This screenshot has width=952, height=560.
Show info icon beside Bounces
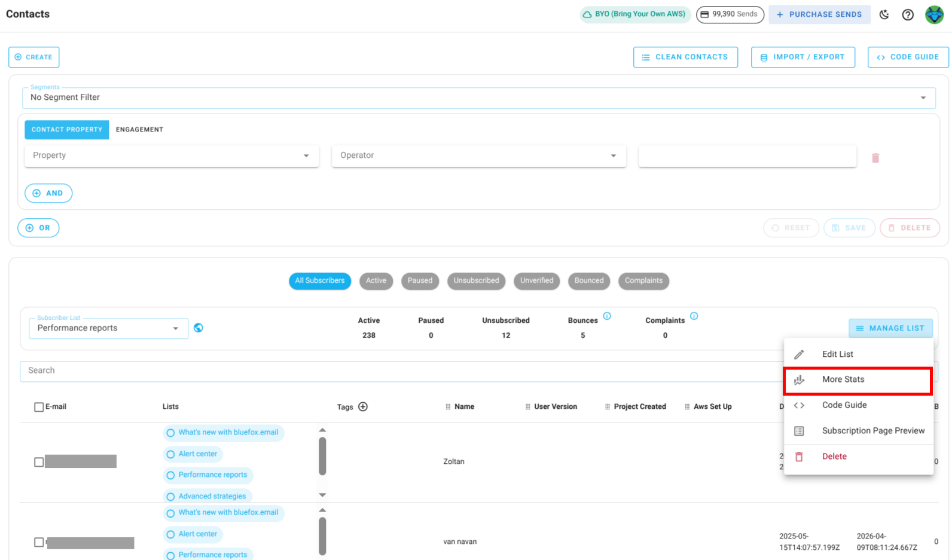pyautogui.click(x=607, y=316)
